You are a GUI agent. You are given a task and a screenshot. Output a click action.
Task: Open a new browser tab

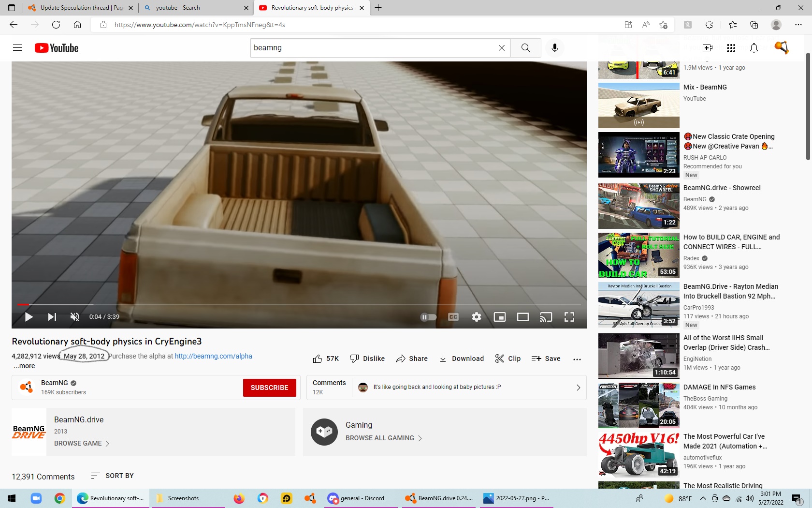tap(378, 8)
